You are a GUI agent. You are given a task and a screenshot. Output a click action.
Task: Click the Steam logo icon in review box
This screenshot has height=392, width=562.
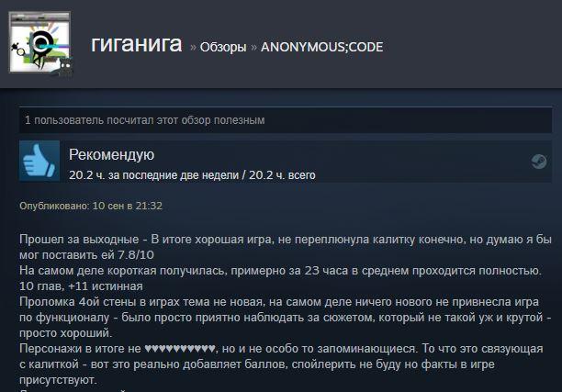539,162
